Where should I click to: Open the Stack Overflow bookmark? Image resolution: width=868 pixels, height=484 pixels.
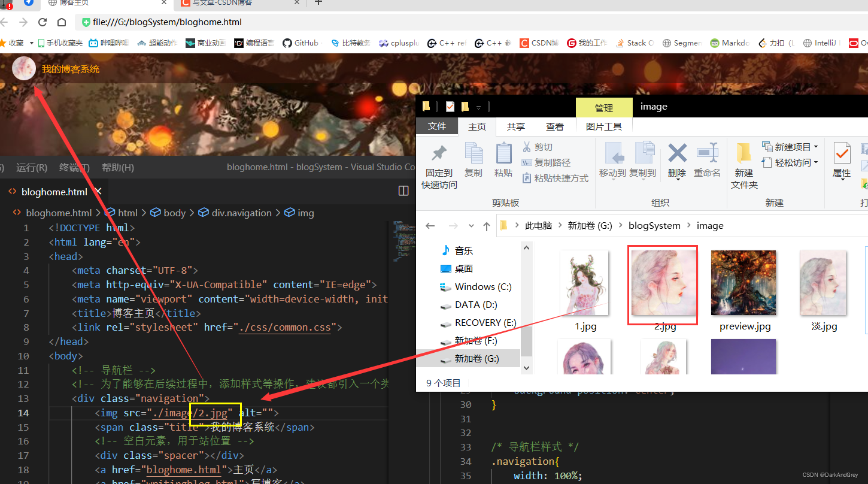[x=634, y=43]
